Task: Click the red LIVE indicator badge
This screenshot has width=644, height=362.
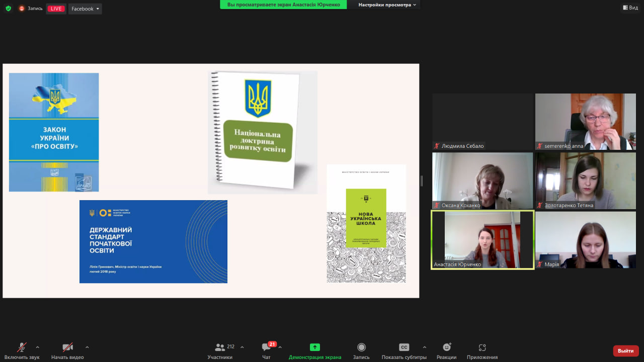Action: 56,9
